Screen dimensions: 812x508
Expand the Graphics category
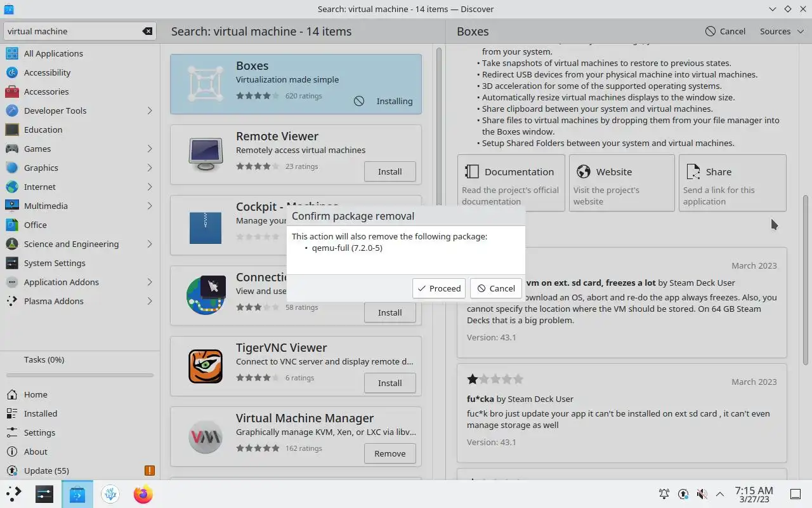(x=150, y=168)
